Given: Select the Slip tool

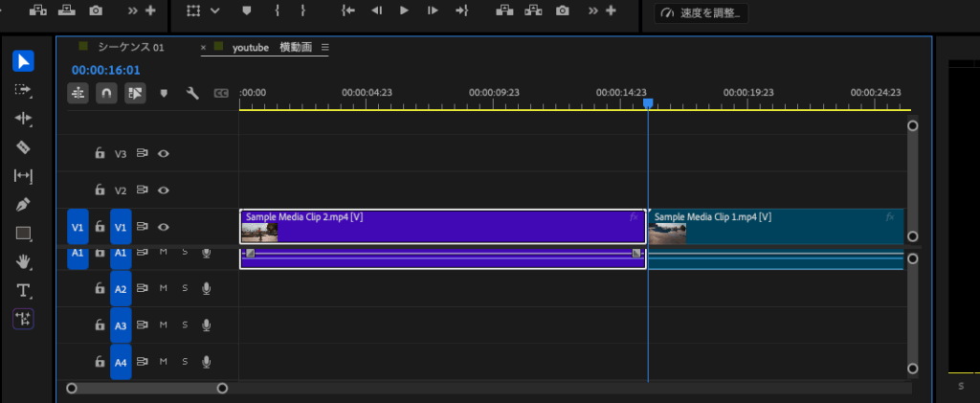Looking at the screenshot, I should (x=23, y=175).
